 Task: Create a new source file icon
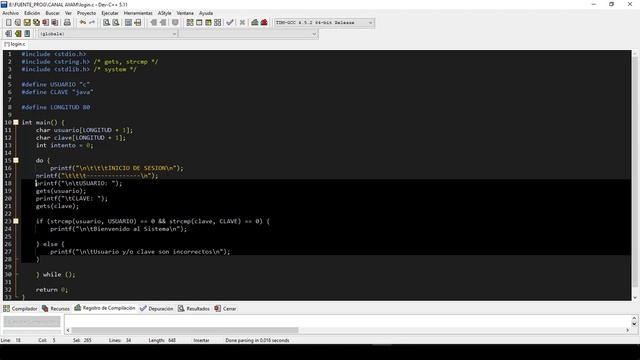pyautogui.click(x=8, y=22)
